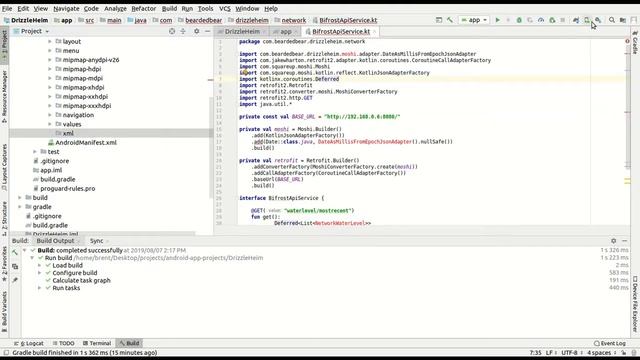Click the UTF-8 encoding in status bar
The width and height of the screenshot is (640, 360).
(x=569, y=353)
